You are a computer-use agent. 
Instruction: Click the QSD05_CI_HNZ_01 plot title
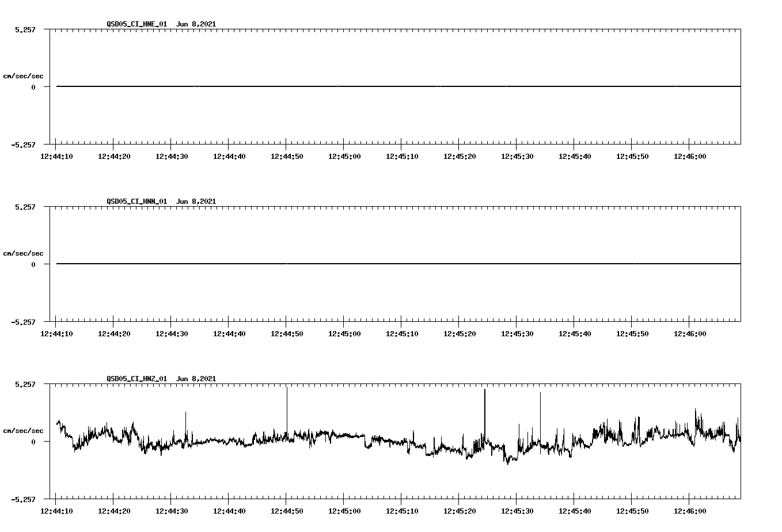(161, 378)
